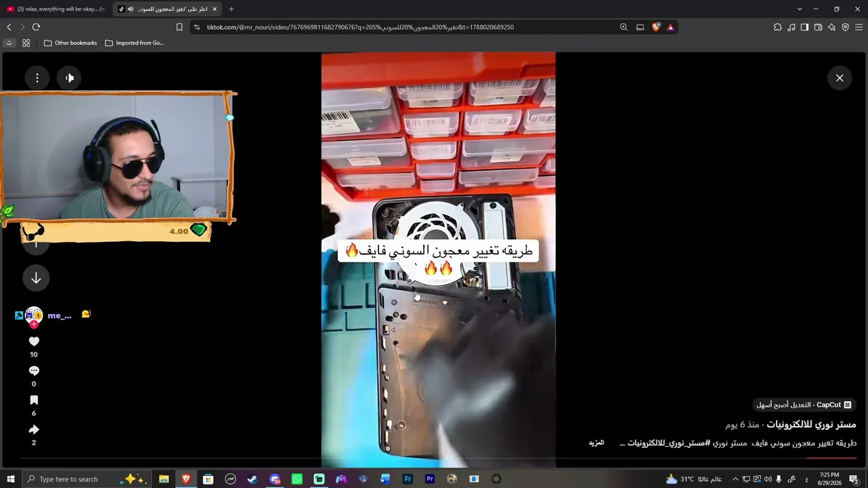Viewport: 868px width, 488px height.
Task: Open File Explorer from the taskbar
Action: point(164,479)
